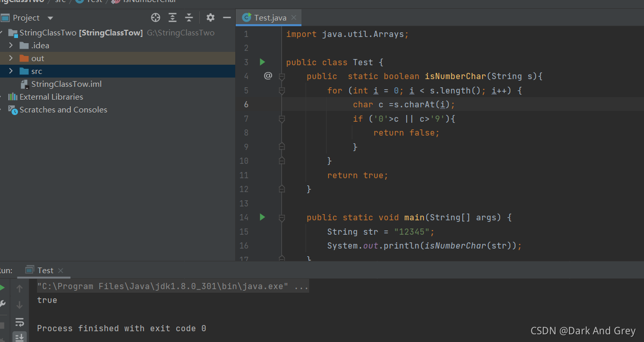Select the Test tab in Run panel

click(x=44, y=270)
